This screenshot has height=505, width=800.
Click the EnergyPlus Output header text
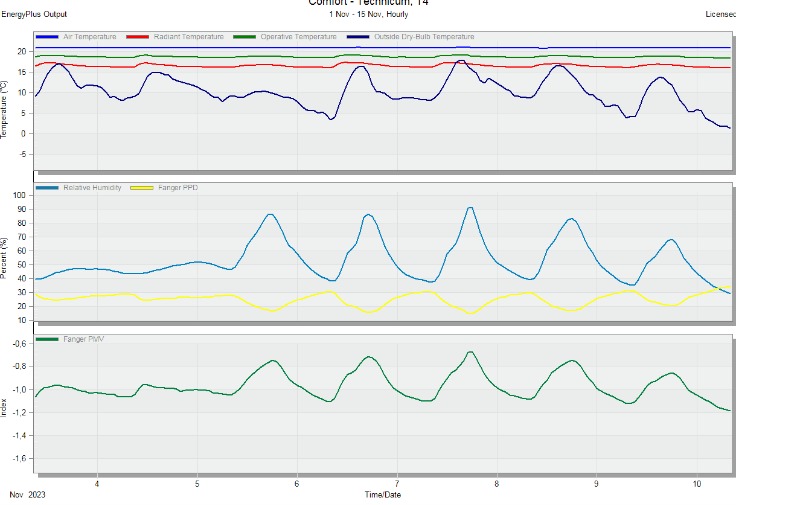tap(34, 15)
